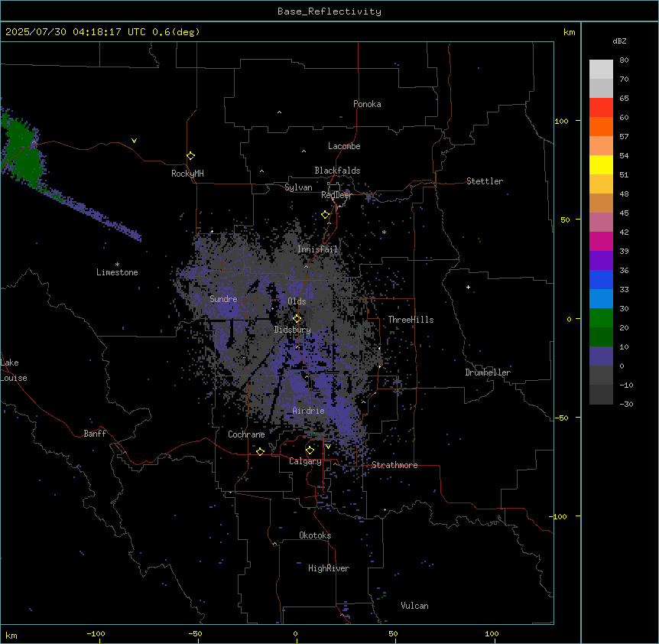Pick the yellow 51-54 dBZ legend swatch
The image size is (659, 644).
pos(601,164)
